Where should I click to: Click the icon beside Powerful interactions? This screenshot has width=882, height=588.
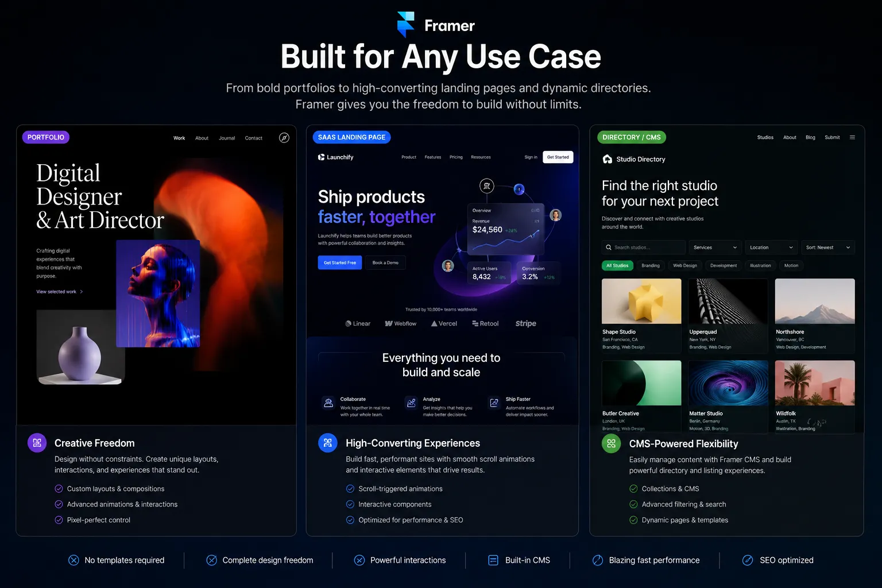(359, 560)
